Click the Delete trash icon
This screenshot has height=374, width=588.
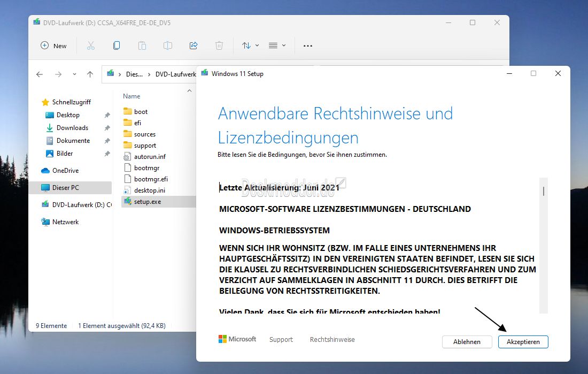219,46
